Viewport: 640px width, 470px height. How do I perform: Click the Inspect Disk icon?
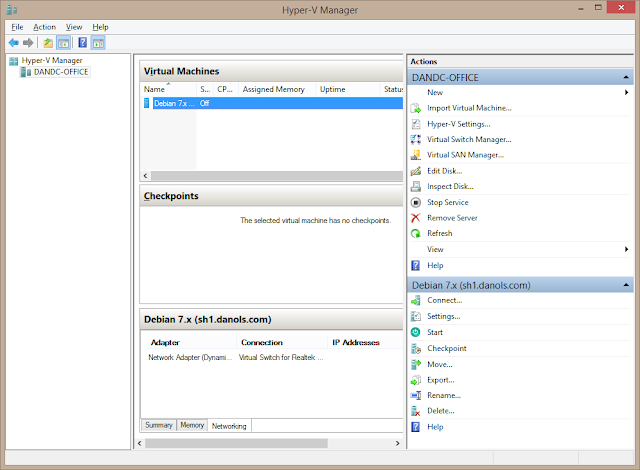416,186
